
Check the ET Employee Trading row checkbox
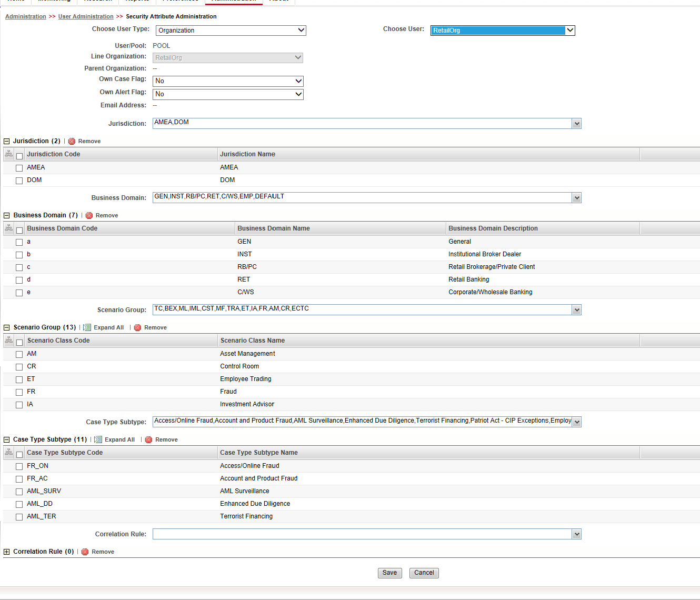pyautogui.click(x=19, y=379)
